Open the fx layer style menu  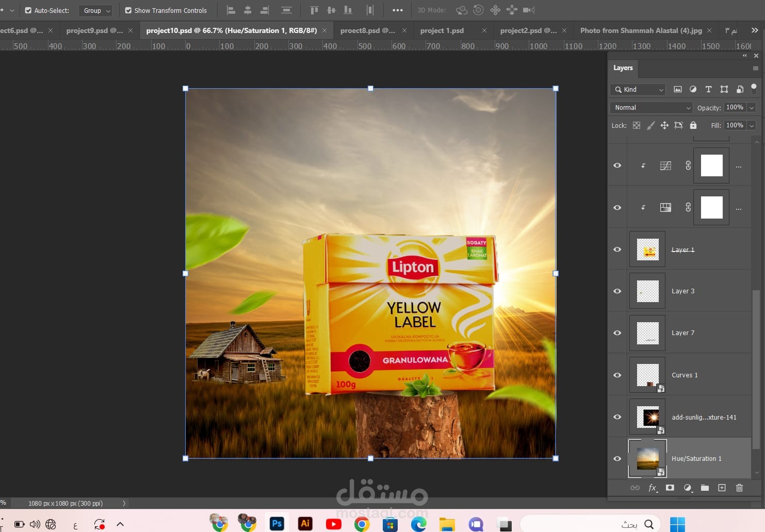(x=653, y=488)
